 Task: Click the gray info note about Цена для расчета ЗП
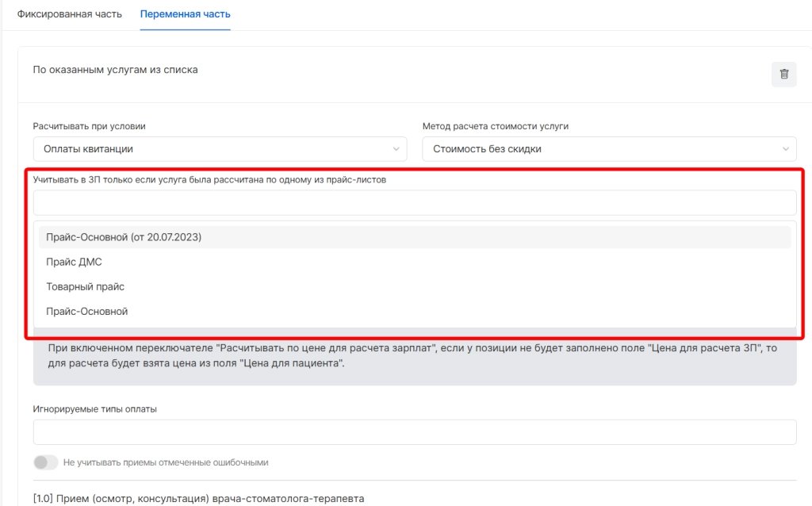[x=414, y=356]
